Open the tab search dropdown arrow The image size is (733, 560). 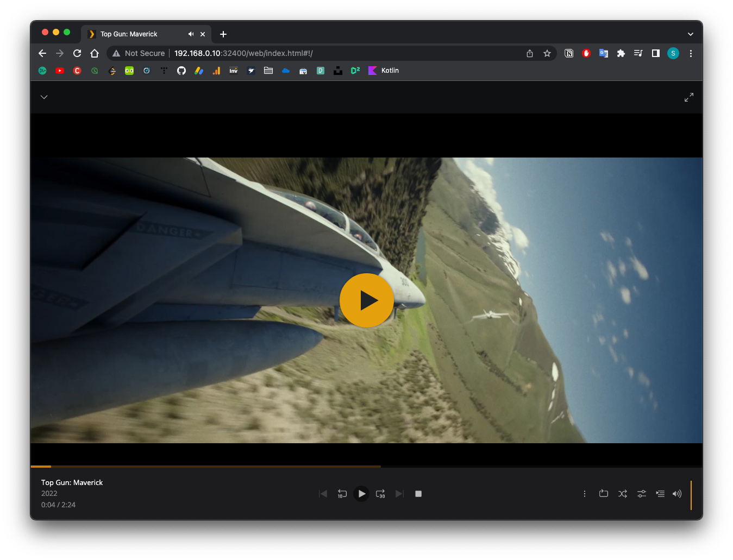tap(691, 34)
